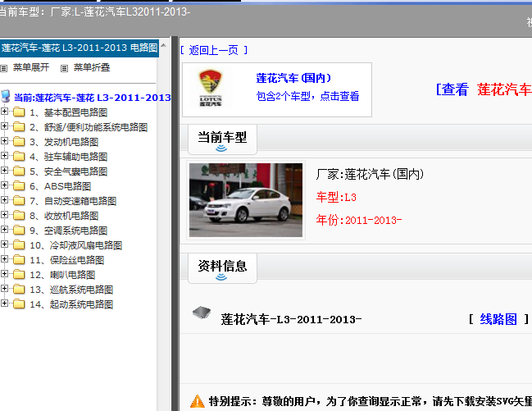Expand the 10、冷却液风扇电路图 tree node
This screenshot has height=411, width=532.
(x=4, y=244)
